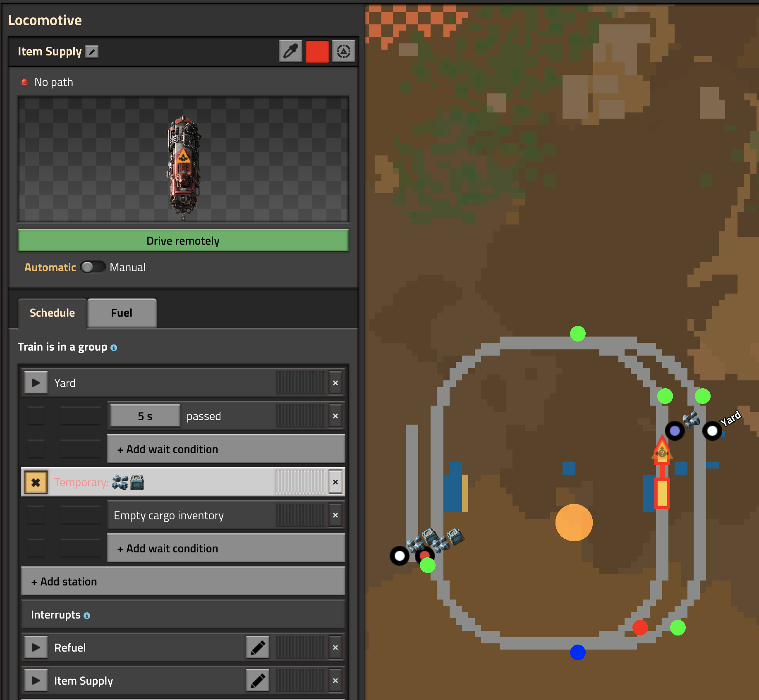Click the center-on-train target icon
Screen dimensions: 759x700
coord(344,51)
